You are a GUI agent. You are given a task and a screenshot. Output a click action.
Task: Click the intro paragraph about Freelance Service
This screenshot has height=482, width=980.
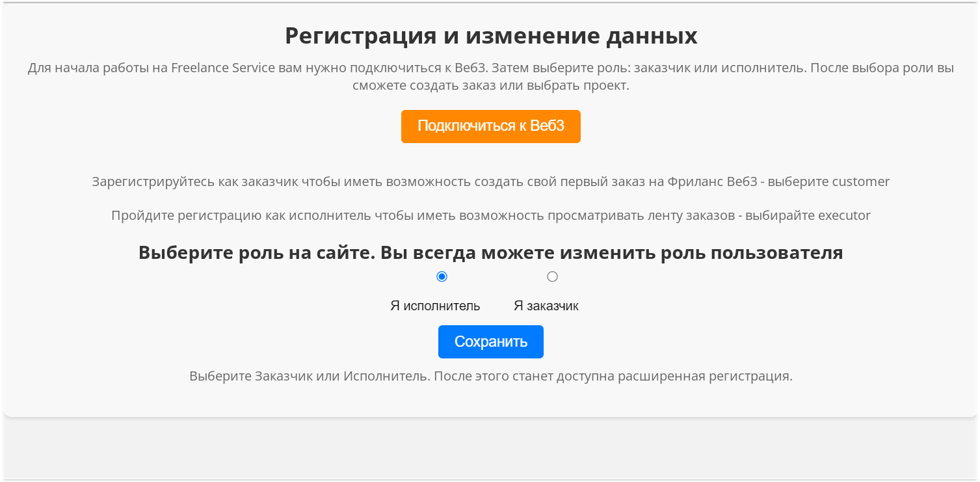[490, 75]
